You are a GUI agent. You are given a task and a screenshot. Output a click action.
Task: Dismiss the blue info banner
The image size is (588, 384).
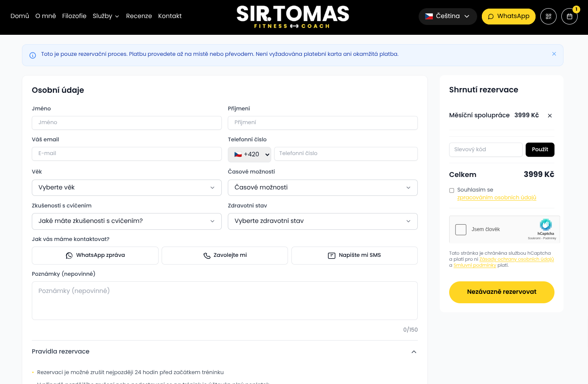554,54
